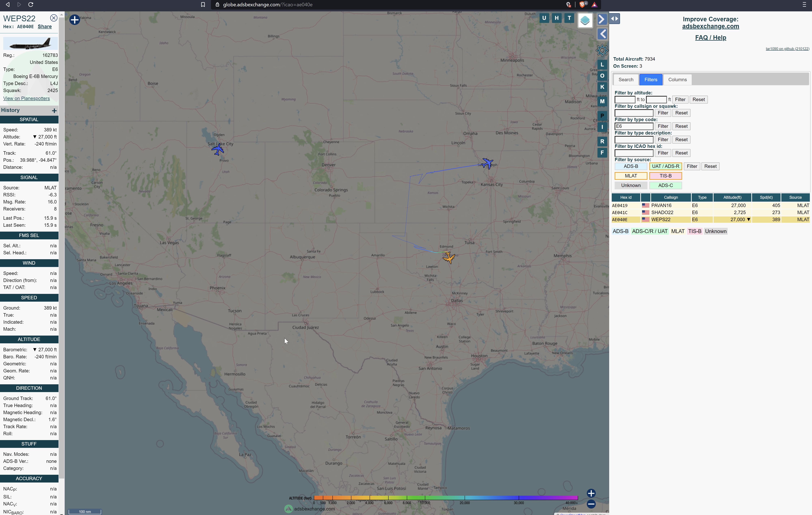The height and width of the screenshot is (515, 812).
Task: Click the callsign or squawk filter input
Action: tap(634, 113)
